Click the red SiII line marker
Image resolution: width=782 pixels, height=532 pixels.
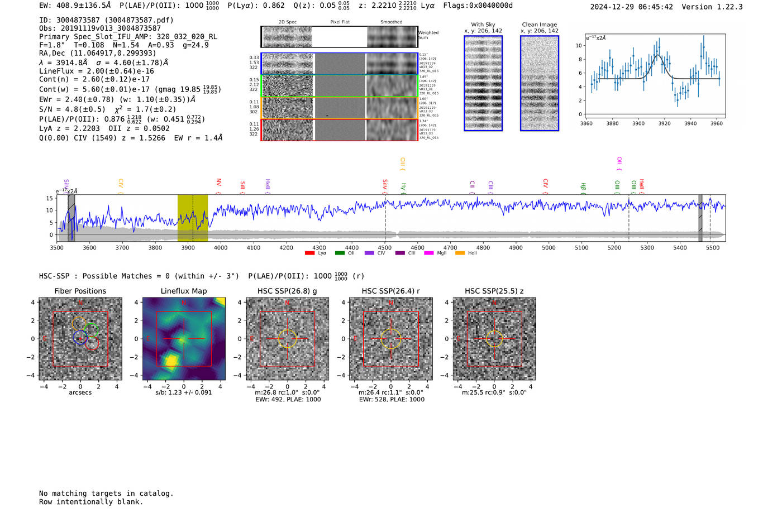click(243, 186)
